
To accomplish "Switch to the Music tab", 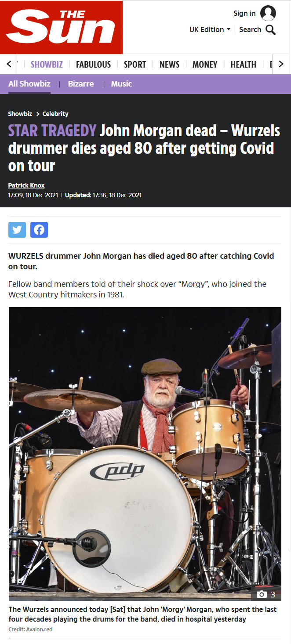I will pyautogui.click(x=121, y=84).
